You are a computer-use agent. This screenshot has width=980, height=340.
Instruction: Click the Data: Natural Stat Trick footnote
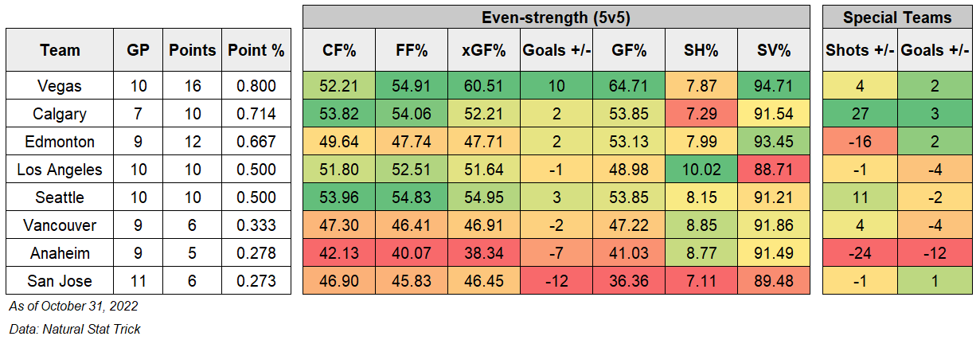[75, 328]
